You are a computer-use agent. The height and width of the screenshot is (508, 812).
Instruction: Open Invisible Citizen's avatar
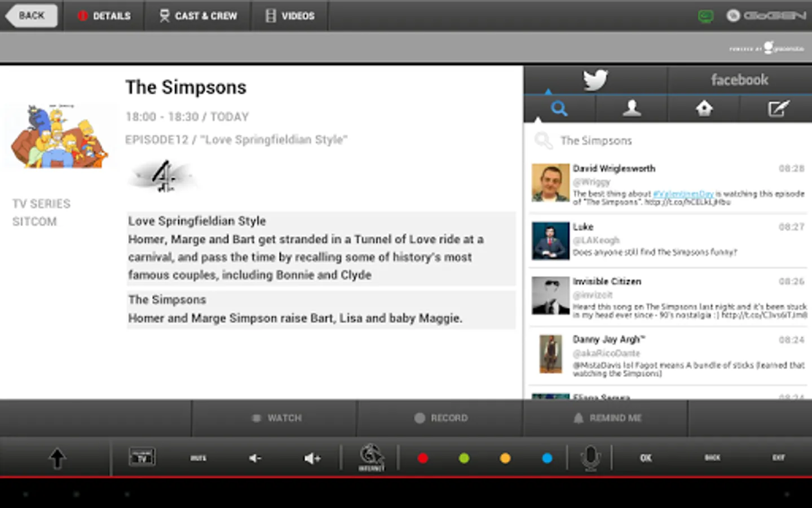pyautogui.click(x=550, y=295)
